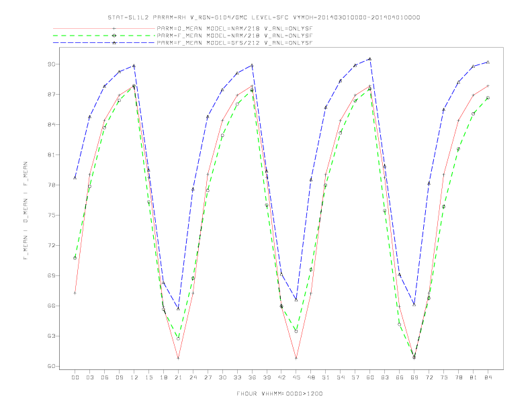Image resolution: width=532 pixels, height=411 pixels.
Task: Click the green circle data point at hour 84
Action: [488, 97]
